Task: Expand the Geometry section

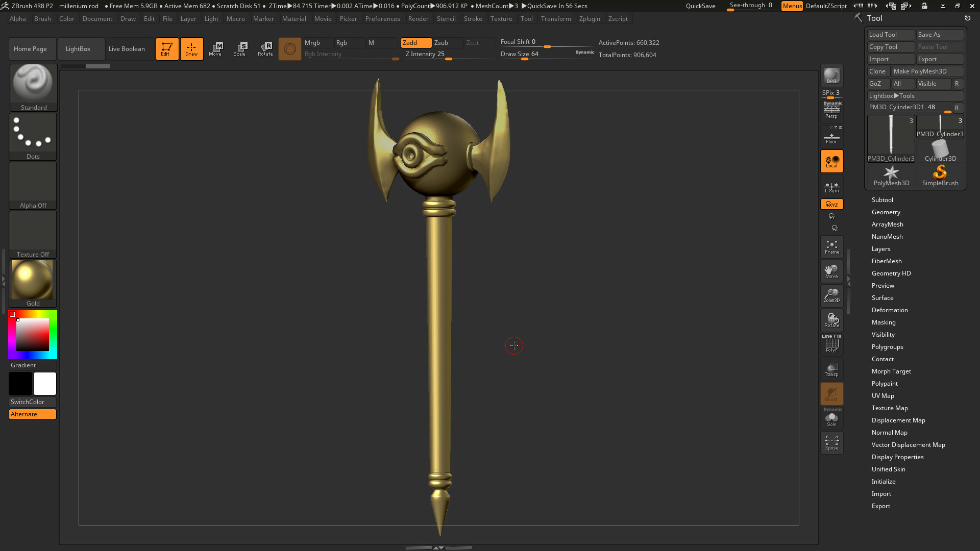Action: (886, 212)
